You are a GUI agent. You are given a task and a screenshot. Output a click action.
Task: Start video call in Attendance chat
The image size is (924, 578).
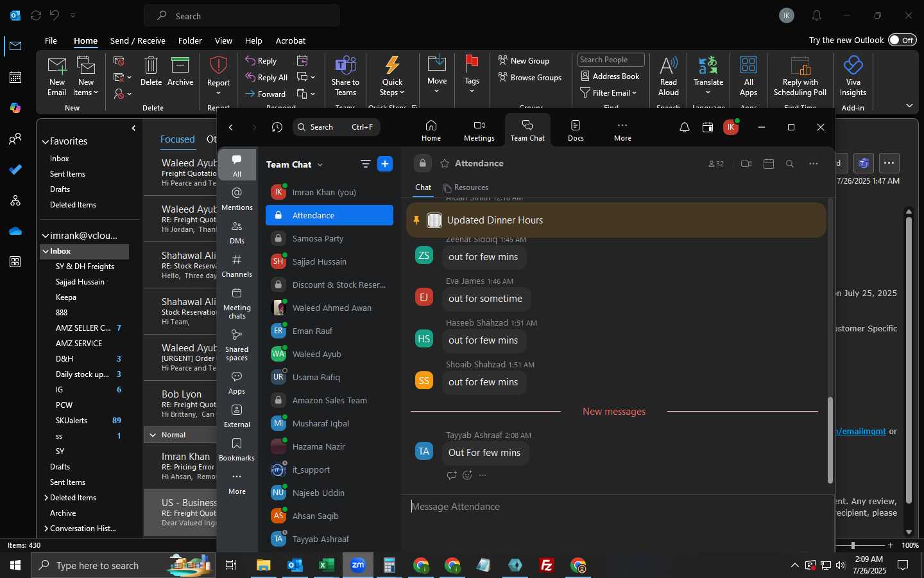point(746,164)
